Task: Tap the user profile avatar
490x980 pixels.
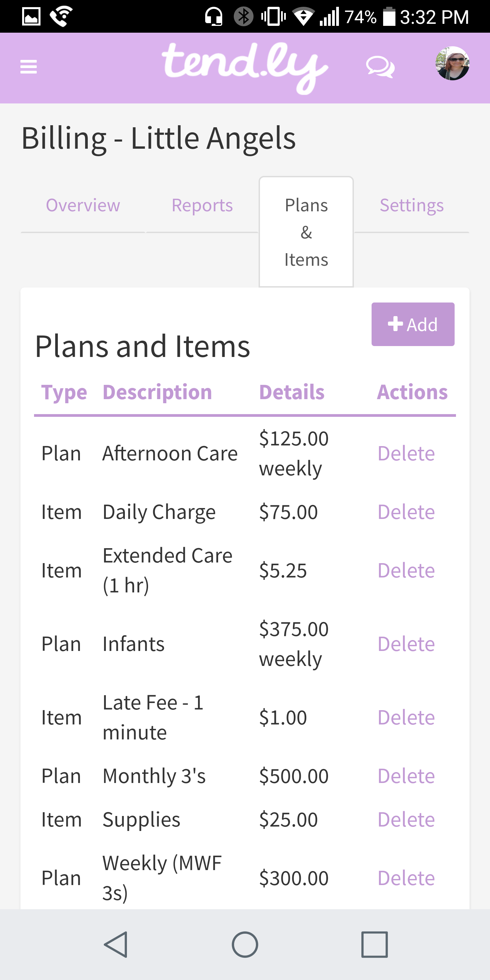Action: pyautogui.click(x=452, y=64)
